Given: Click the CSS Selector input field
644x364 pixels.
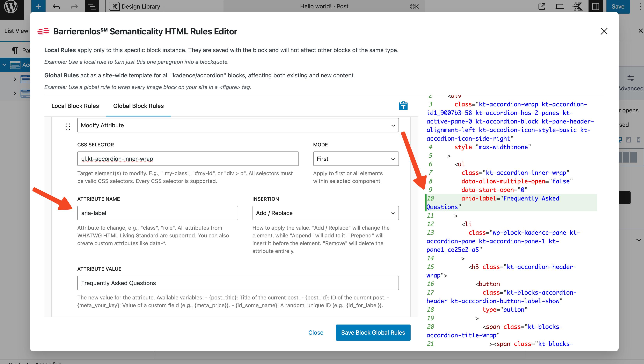Looking at the screenshot, I should [x=188, y=159].
